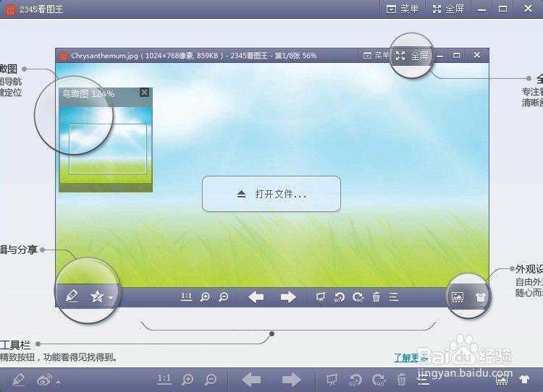Click the edit pencil icon in the bottom toolbar
This screenshot has height=392, width=543.
point(18,380)
